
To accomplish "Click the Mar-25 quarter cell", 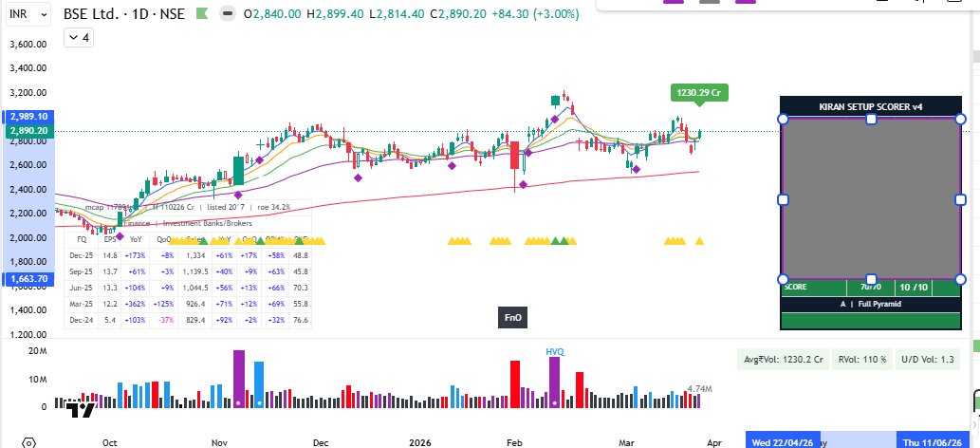I will (x=82, y=304).
